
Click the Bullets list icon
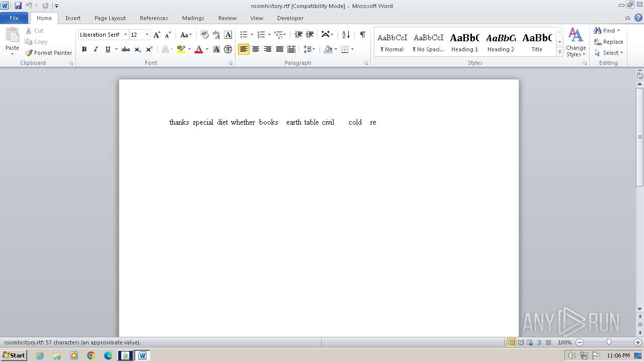244,35
